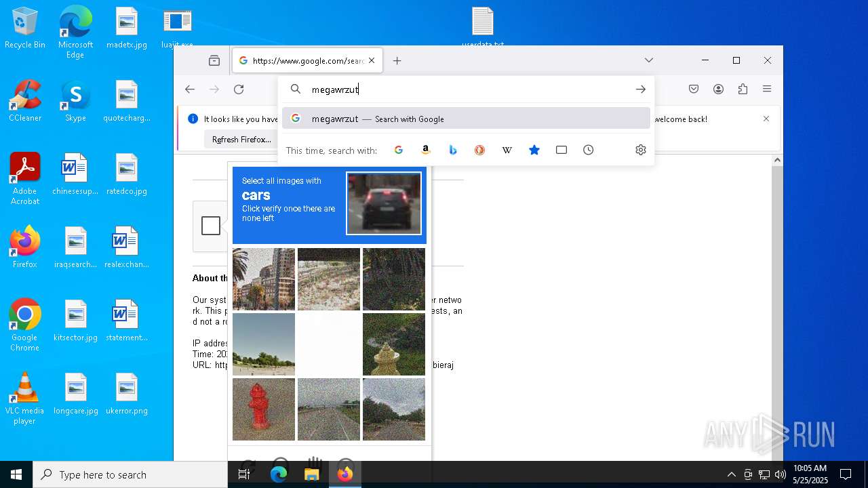Screen dimensions: 868x488
Task: Expand list all tabs dropdown arrow
Action: (x=649, y=60)
